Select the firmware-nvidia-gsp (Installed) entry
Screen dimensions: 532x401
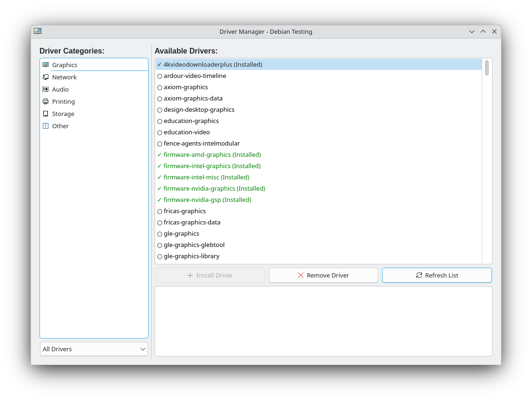[x=319, y=200]
